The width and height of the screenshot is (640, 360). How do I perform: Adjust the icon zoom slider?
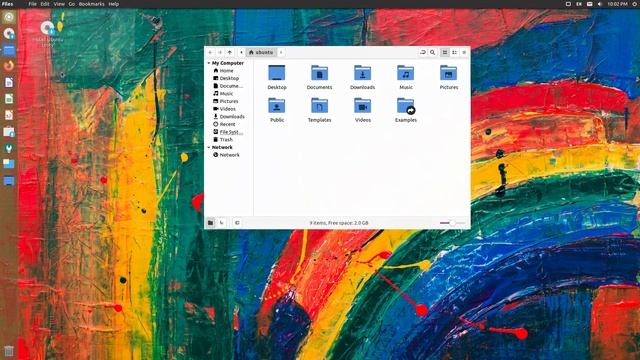coord(452,223)
